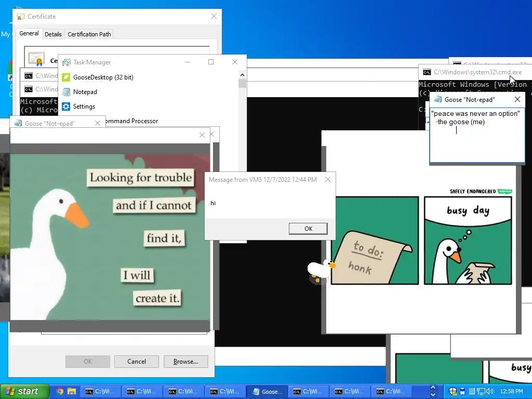This screenshot has height=399, width=532.
Task: Click the Task Manager scrollbar thumb
Action: [242, 83]
